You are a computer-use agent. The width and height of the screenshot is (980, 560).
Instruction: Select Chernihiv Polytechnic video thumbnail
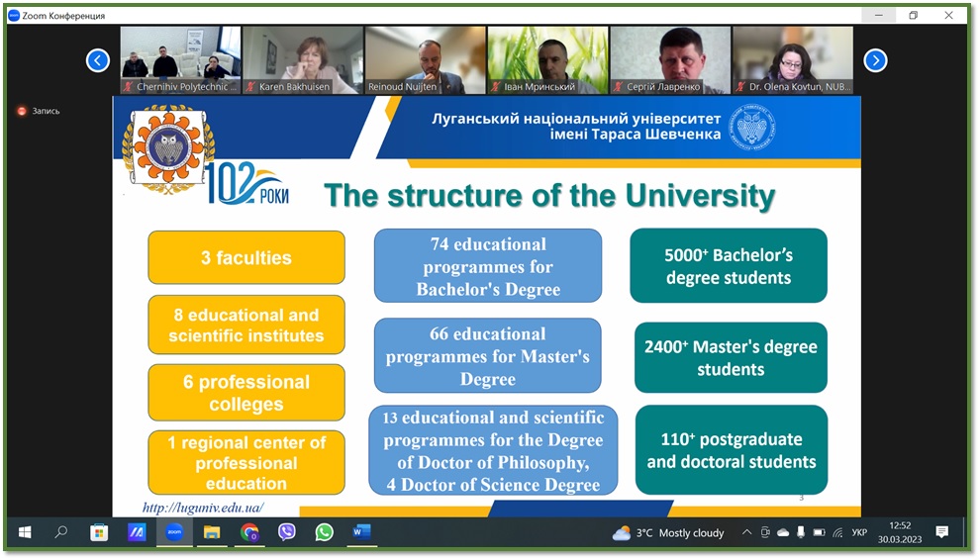pyautogui.click(x=180, y=60)
